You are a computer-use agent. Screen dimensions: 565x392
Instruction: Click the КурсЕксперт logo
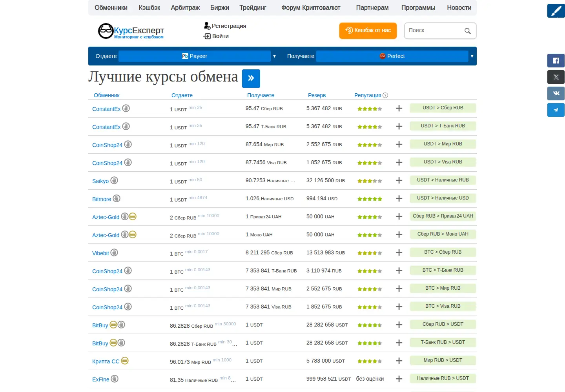coord(131,31)
